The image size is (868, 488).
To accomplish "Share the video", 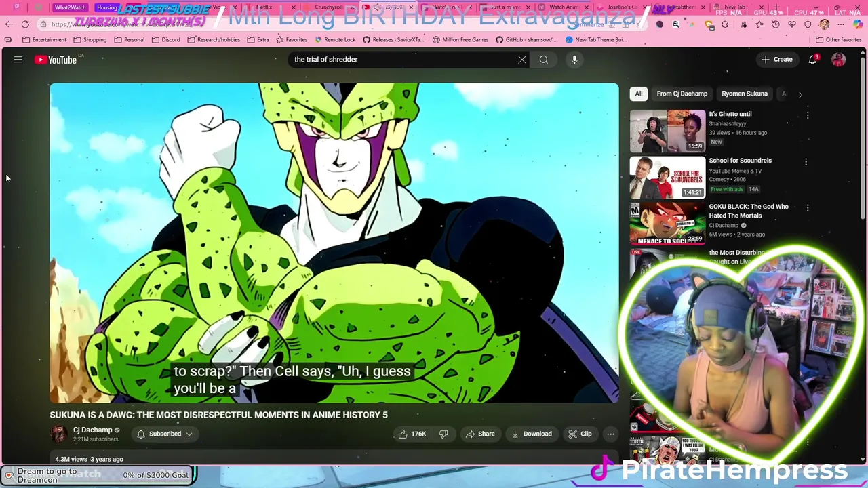I will click(x=480, y=434).
